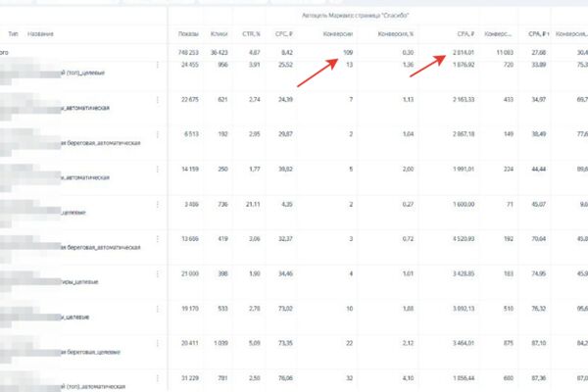Click the CPA cell 1 876,92

(x=464, y=65)
